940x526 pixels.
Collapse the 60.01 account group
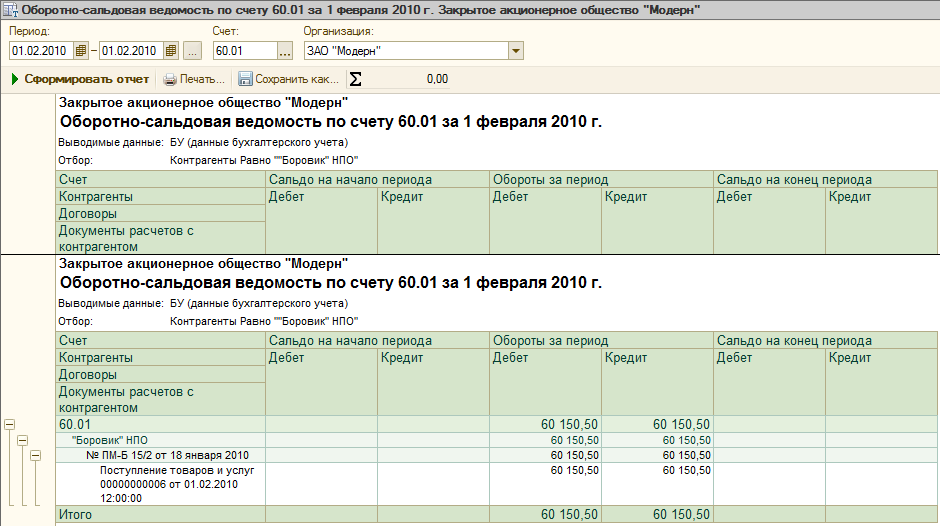(10, 425)
